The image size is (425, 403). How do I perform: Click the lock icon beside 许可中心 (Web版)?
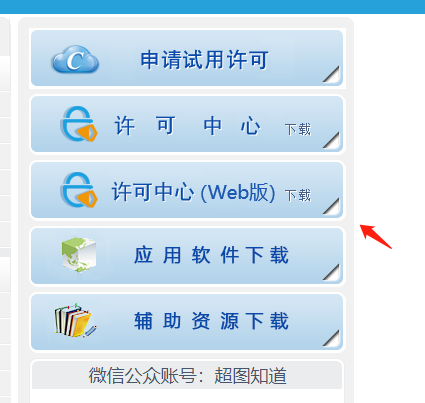[x=79, y=190]
